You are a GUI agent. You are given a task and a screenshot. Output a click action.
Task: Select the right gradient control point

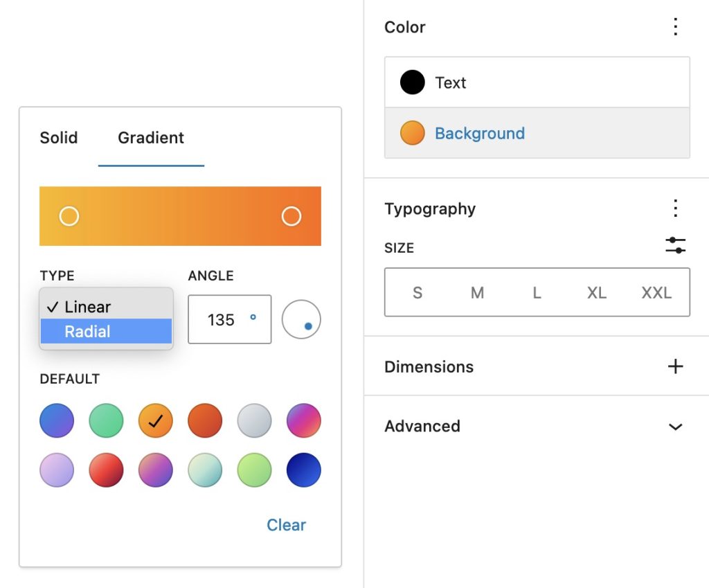(x=291, y=215)
